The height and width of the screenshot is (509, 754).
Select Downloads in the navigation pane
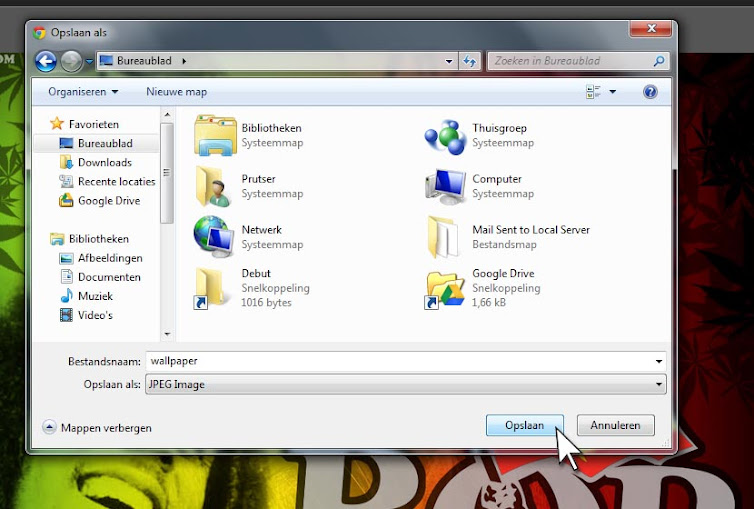click(105, 162)
